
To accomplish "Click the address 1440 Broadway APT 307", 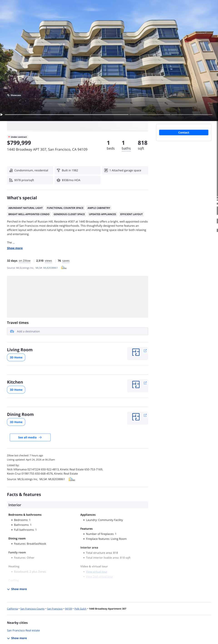I will click(47, 150).
